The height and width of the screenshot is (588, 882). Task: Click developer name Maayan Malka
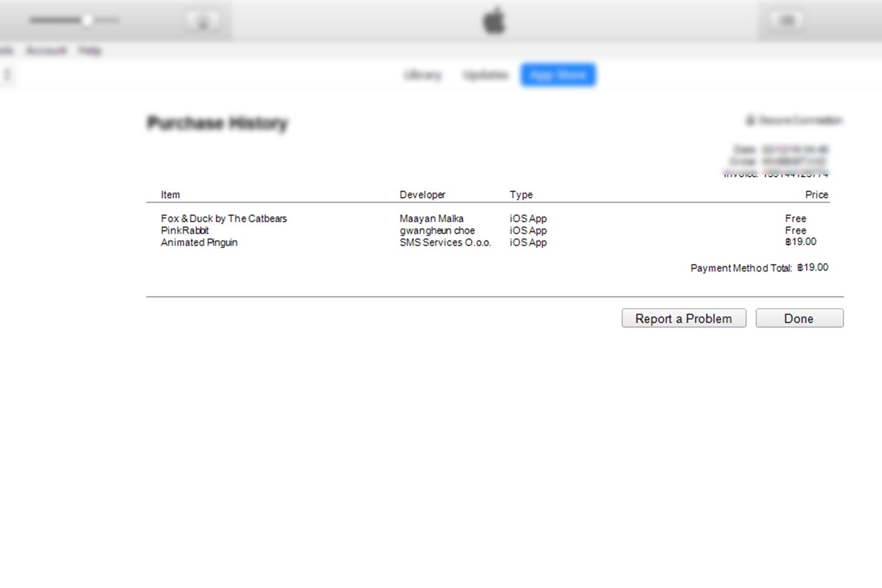pyautogui.click(x=432, y=218)
